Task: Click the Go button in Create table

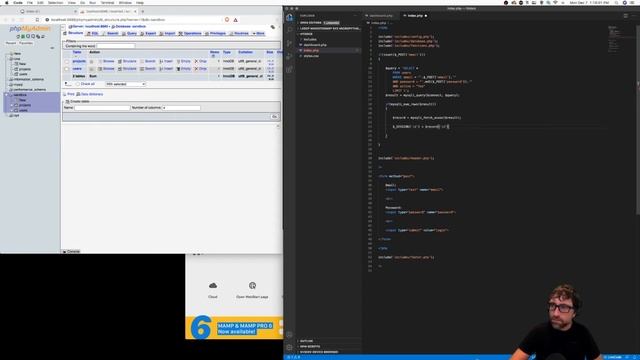Action: coord(274,117)
